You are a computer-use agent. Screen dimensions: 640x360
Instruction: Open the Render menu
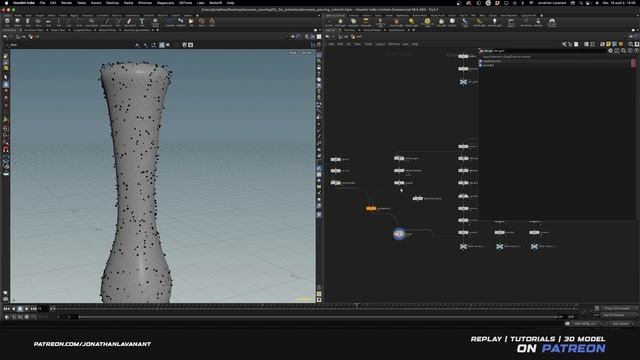point(66,3)
